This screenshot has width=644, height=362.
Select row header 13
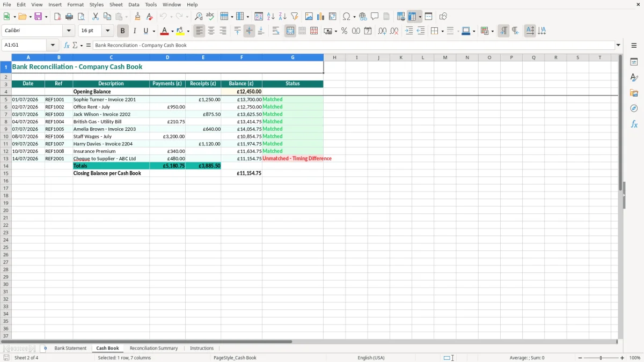coord(6,159)
